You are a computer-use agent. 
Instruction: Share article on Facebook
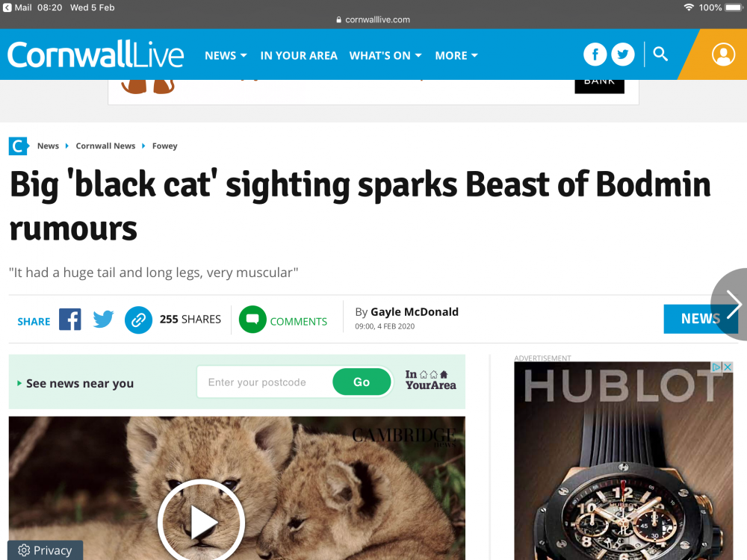(70, 320)
